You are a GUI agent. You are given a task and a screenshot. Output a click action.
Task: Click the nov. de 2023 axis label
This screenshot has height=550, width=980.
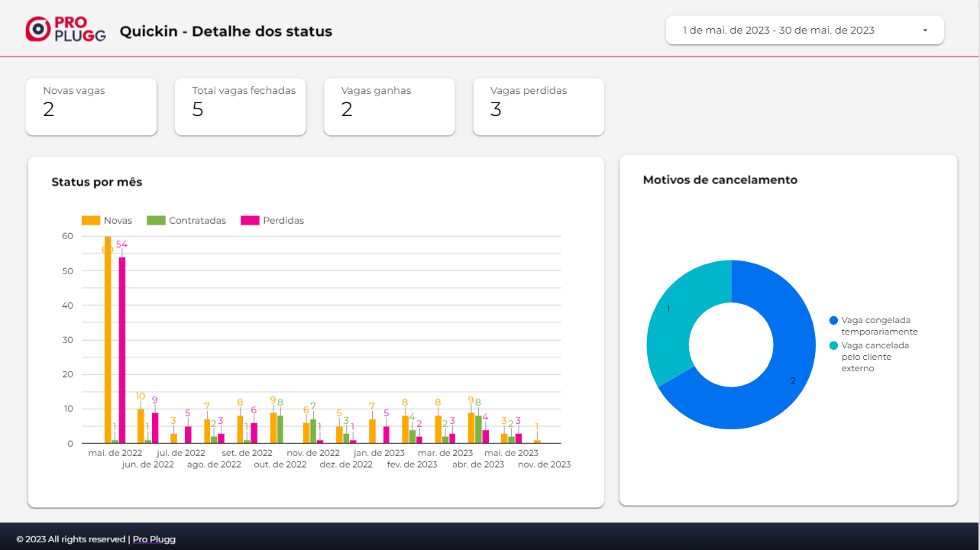544,464
